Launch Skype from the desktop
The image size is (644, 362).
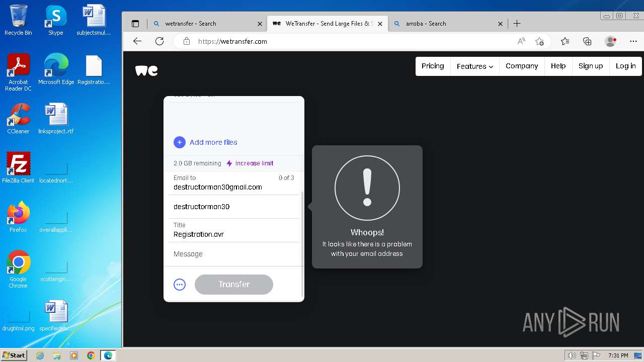coord(56,20)
